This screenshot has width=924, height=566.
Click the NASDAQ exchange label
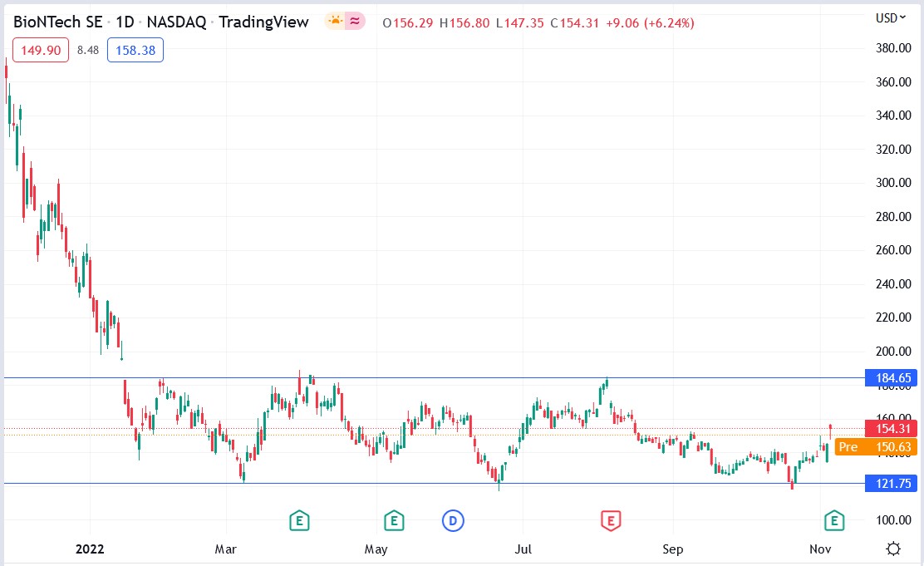coord(176,22)
